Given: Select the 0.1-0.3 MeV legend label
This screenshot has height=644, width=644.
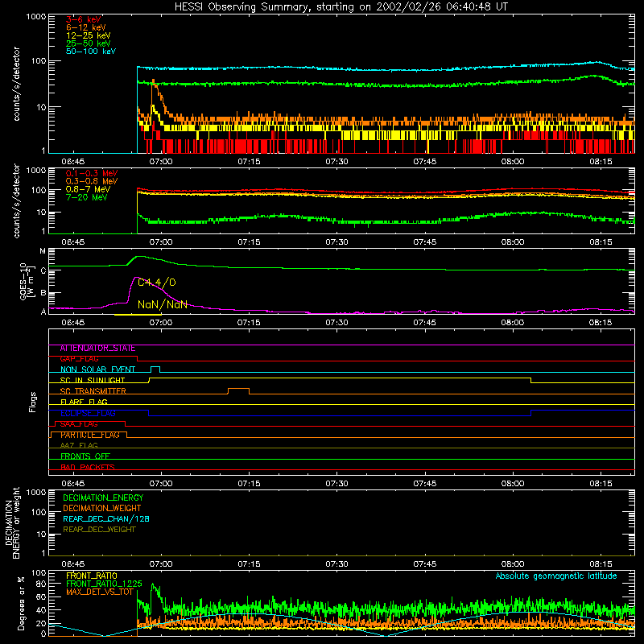Looking at the screenshot, I should click(x=92, y=173).
